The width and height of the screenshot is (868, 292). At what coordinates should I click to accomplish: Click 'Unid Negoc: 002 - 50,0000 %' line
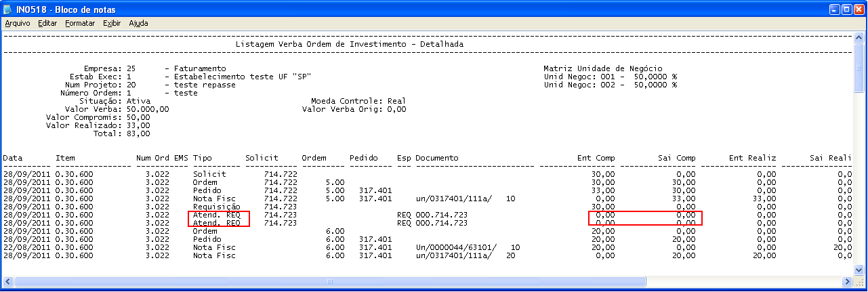coord(610,85)
